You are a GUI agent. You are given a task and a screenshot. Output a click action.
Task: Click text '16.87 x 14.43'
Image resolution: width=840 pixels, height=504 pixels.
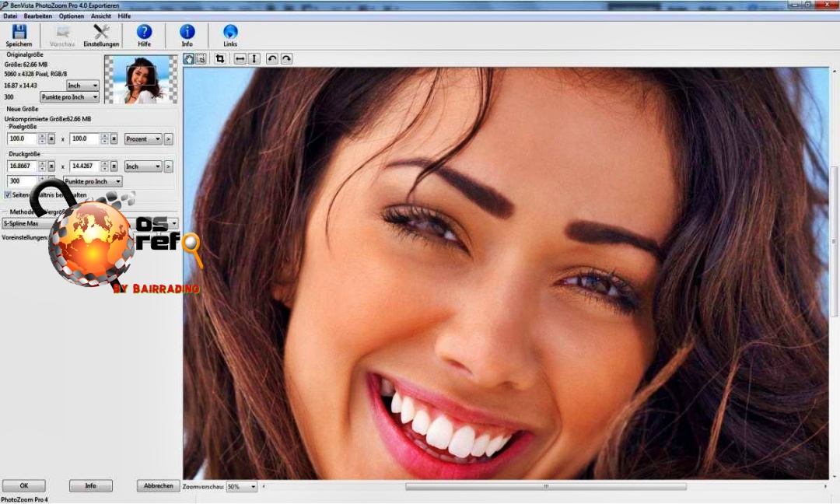(20, 86)
